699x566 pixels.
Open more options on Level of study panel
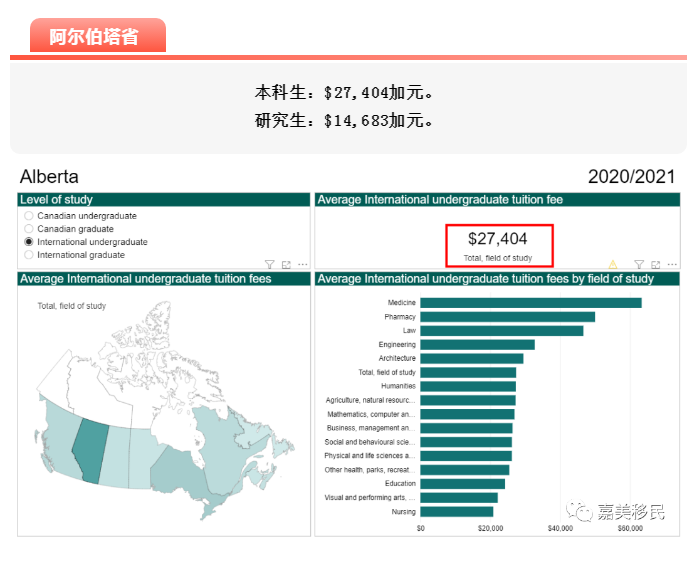click(303, 265)
